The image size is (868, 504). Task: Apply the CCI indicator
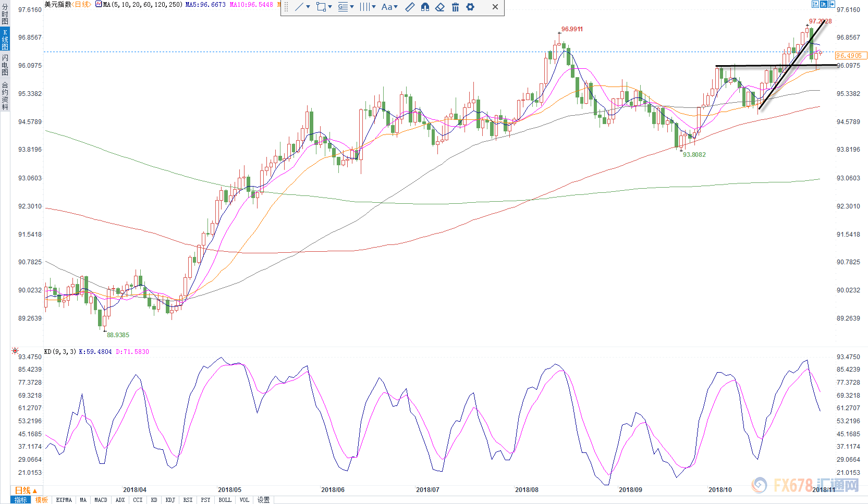[x=138, y=500]
